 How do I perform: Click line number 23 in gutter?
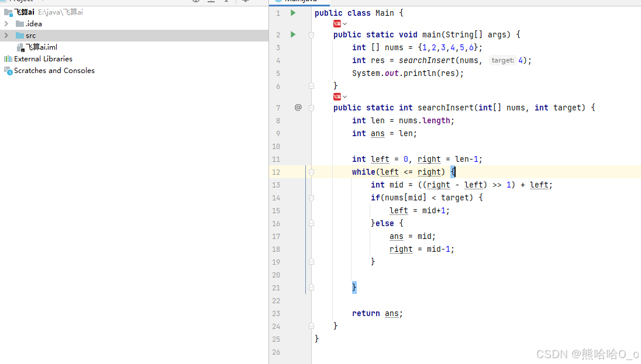(276, 314)
